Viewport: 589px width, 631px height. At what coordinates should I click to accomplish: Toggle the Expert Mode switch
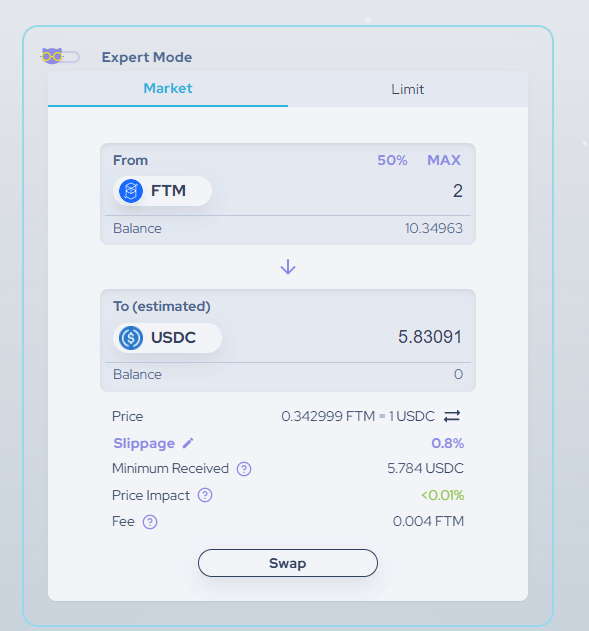pos(60,56)
